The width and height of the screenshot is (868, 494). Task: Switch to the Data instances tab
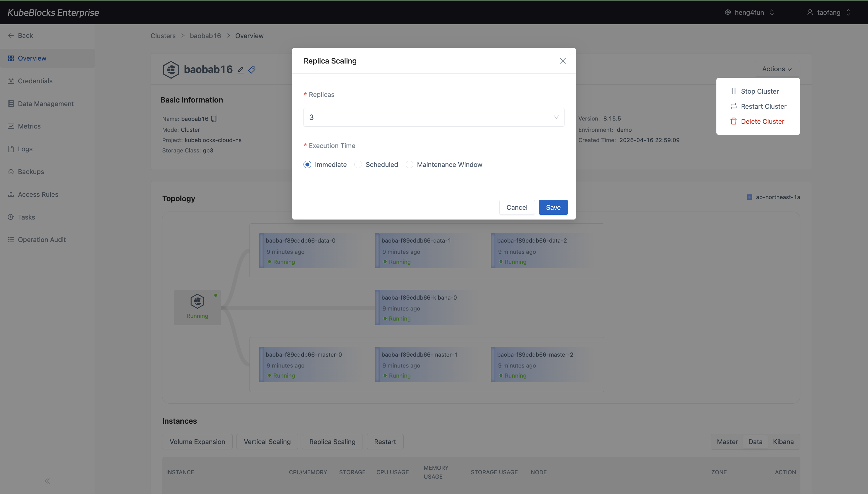tap(755, 442)
